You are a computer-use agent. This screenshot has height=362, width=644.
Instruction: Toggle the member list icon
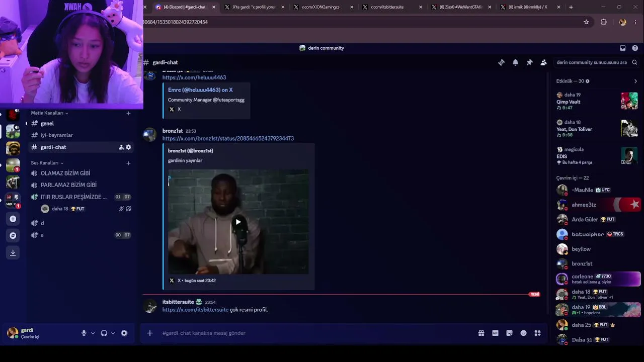click(x=543, y=62)
